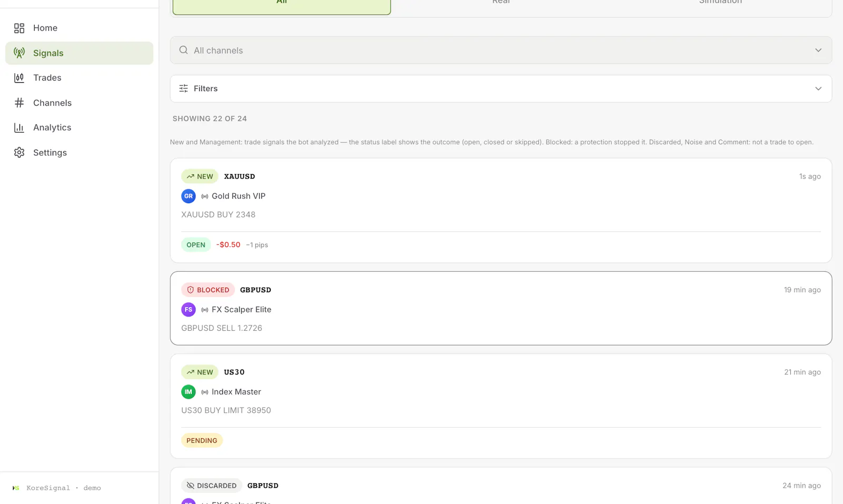
Task: Open the Trades page label
Action: coord(47,78)
